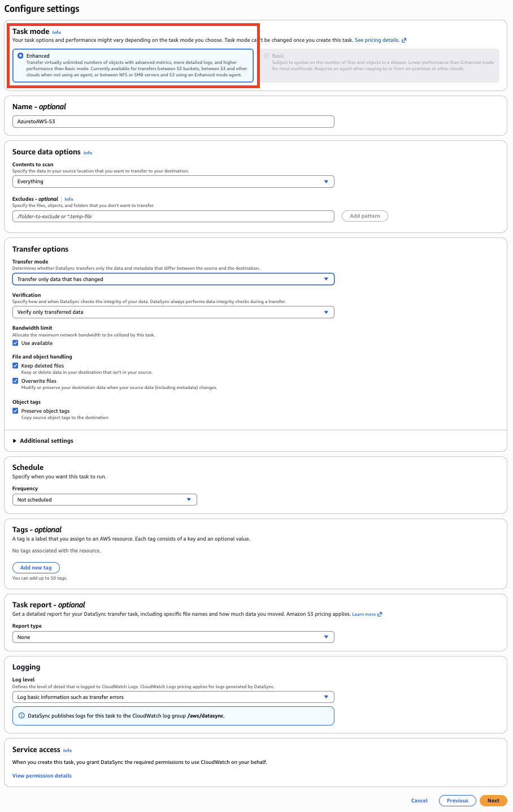This screenshot has height=812, width=513.
Task: Open the Excludes Info link
Action: pyautogui.click(x=68, y=199)
